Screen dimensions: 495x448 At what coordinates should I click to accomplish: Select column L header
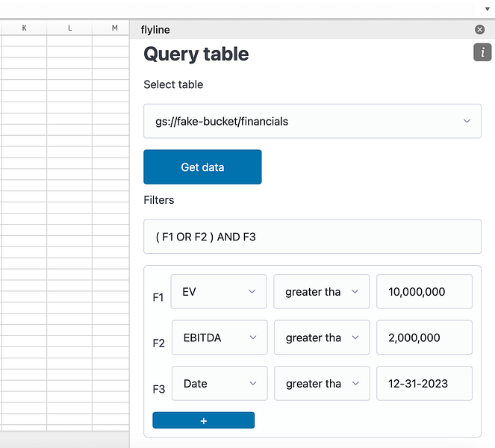69,28
